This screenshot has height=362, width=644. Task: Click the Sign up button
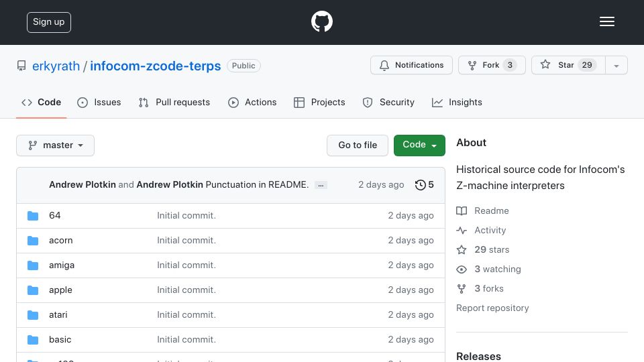point(49,22)
